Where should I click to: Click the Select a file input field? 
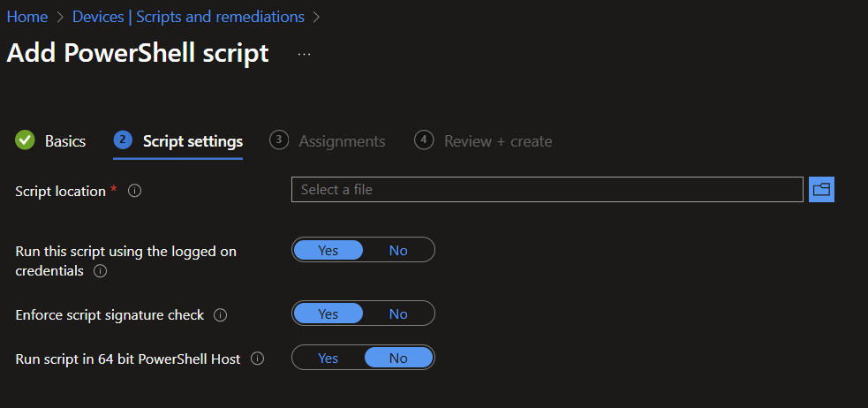(x=547, y=189)
